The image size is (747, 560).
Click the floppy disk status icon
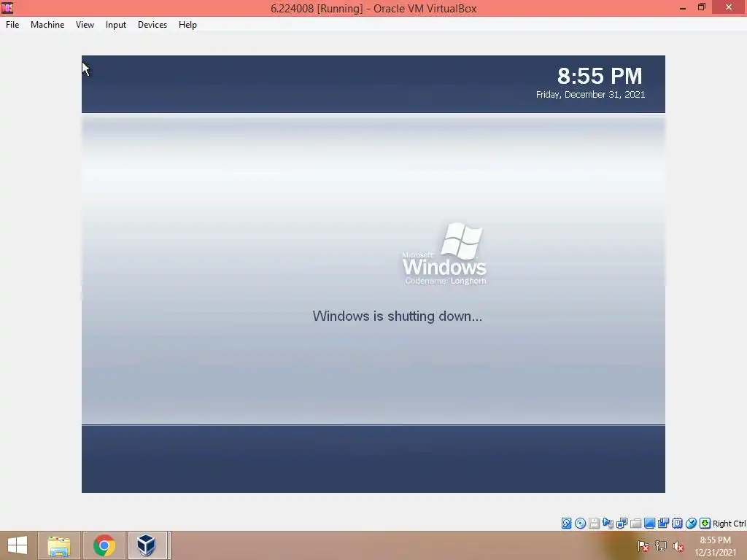[594, 524]
